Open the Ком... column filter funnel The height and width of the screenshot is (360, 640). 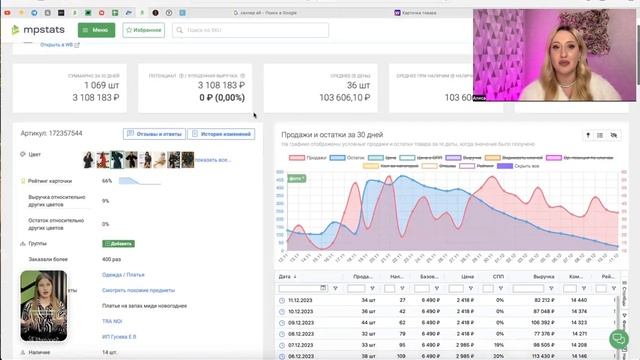(584, 289)
